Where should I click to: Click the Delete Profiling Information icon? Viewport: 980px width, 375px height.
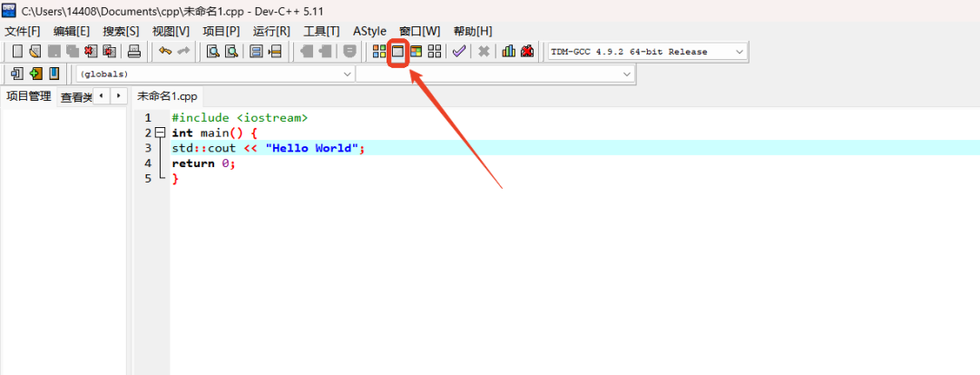click(527, 51)
